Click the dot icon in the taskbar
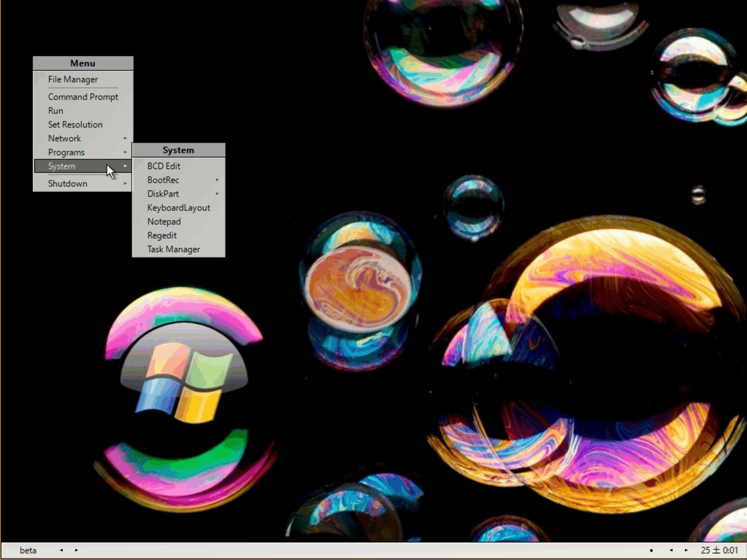 [651, 550]
